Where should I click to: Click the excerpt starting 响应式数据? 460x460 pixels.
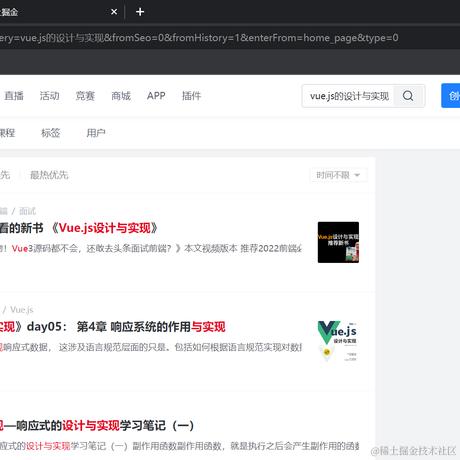pyautogui.click(x=151, y=347)
